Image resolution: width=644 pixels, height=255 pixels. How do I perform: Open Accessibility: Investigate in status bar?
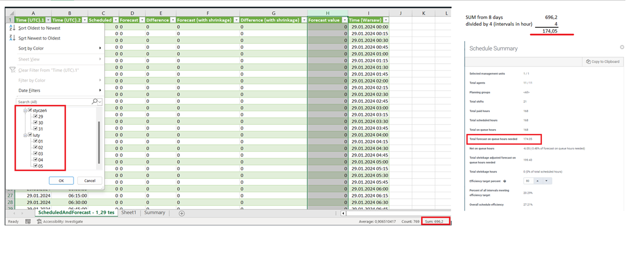coord(59,221)
